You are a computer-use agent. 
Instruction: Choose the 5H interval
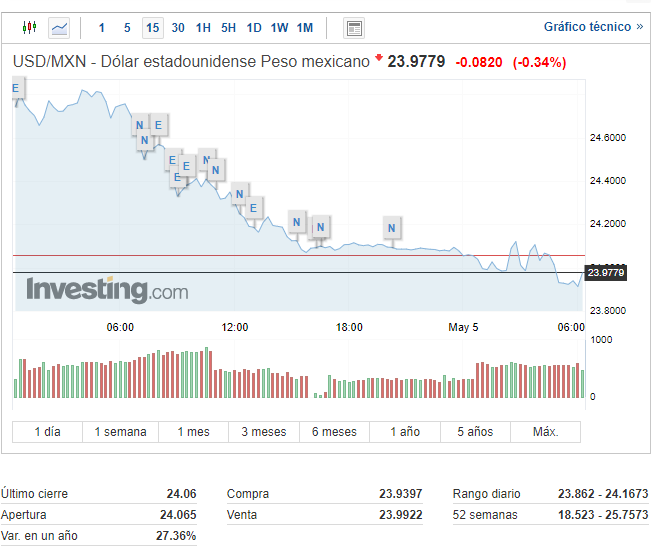pyautogui.click(x=228, y=27)
